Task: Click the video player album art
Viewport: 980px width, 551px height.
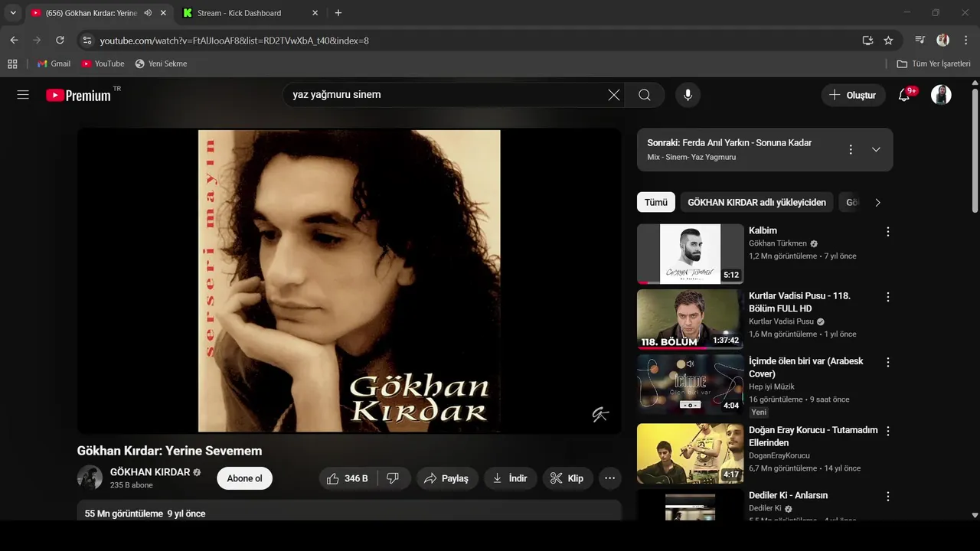Action: click(x=349, y=281)
